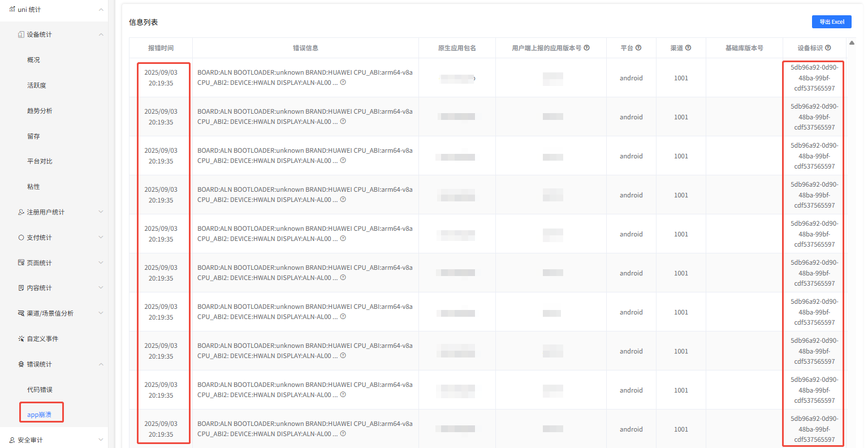Click the 信息列表 title text
Image resolution: width=868 pixels, height=448 pixels.
(x=144, y=22)
